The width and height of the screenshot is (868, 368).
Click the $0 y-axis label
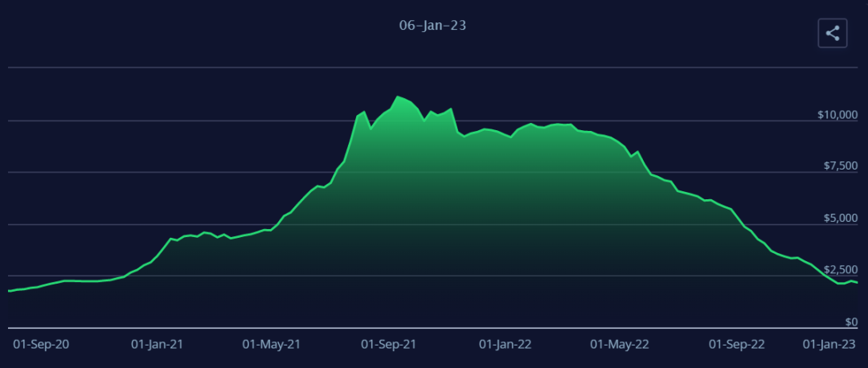click(x=853, y=321)
